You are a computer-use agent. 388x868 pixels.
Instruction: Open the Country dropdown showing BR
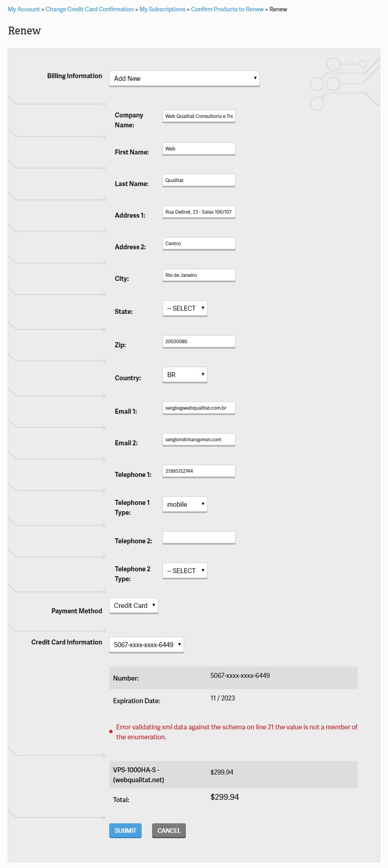185,375
